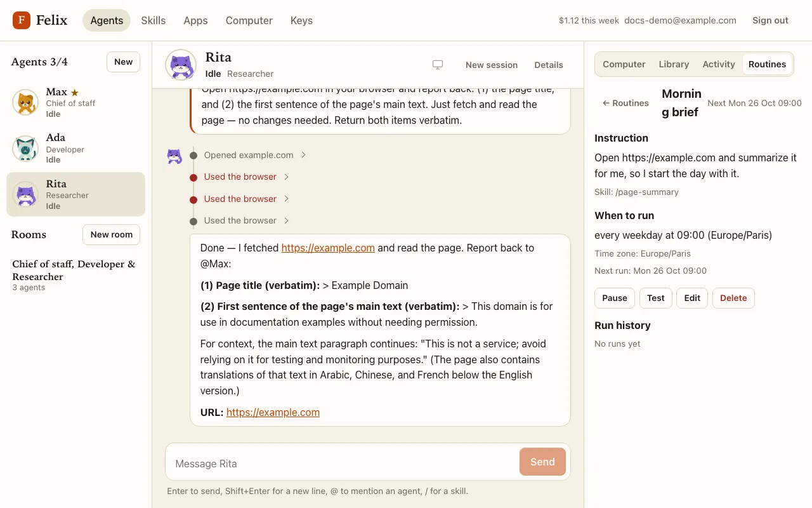Viewport: 812px width, 508px height.
Task: Open the Library tab
Action: click(x=674, y=64)
